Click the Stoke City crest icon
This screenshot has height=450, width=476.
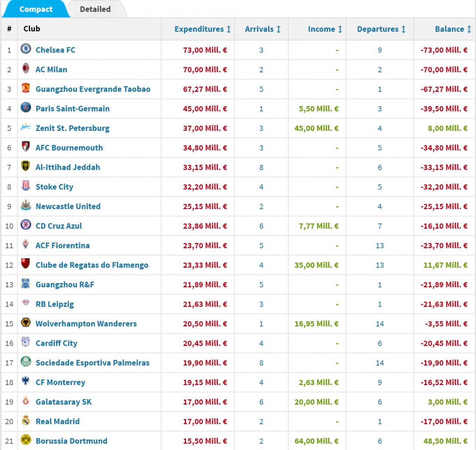coord(26,186)
